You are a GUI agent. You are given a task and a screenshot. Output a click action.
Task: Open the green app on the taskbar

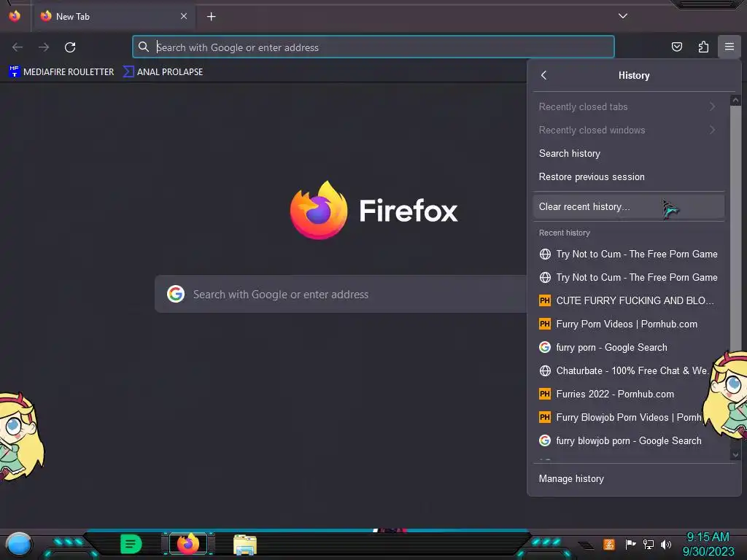[x=131, y=544]
